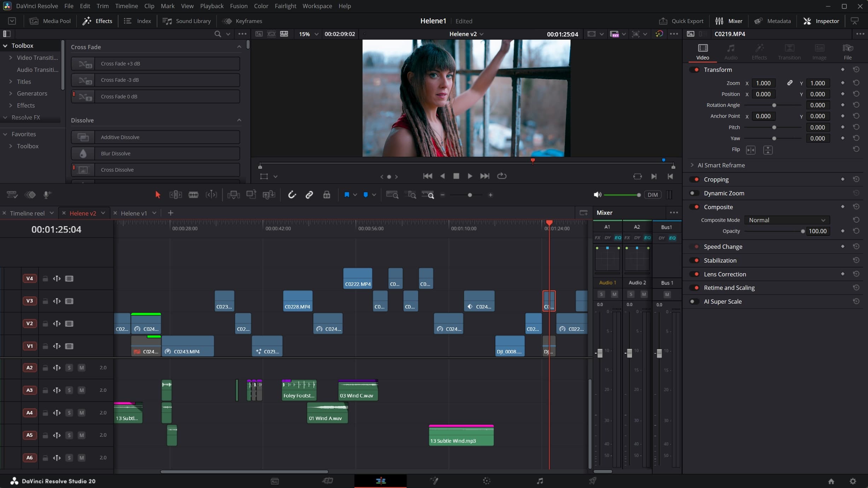The width and height of the screenshot is (868, 488).
Task: Collapse the Cross Fade transitions section
Action: (x=239, y=46)
